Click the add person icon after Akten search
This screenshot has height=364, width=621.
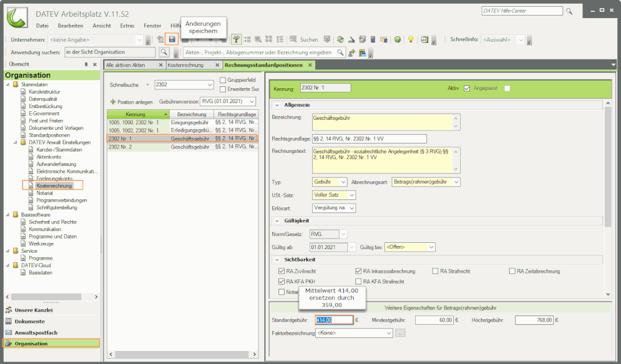pyautogui.click(x=351, y=53)
